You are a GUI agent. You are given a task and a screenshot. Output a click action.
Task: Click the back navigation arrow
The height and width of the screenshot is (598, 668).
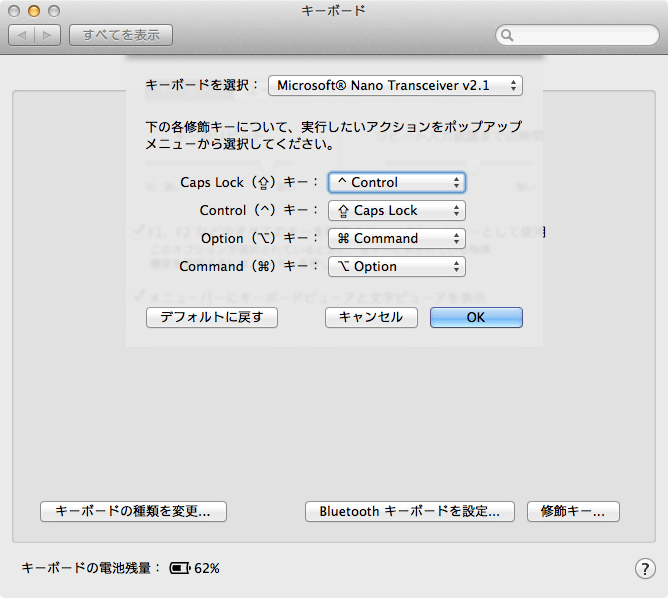(22, 35)
